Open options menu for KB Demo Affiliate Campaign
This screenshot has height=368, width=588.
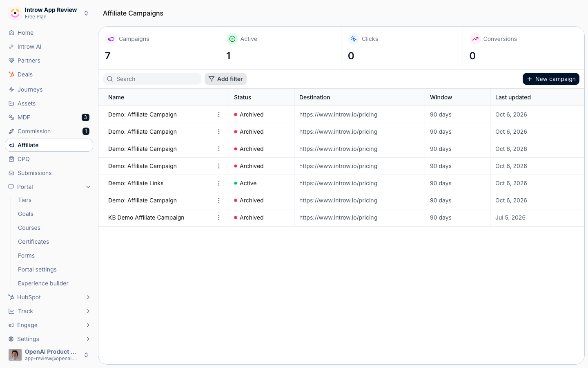(x=219, y=218)
